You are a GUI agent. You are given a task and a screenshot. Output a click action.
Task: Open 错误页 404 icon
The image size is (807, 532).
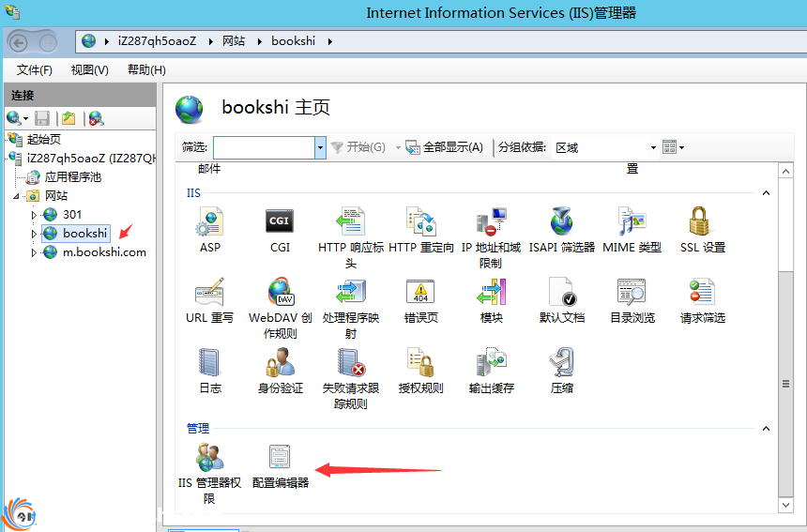(420, 292)
